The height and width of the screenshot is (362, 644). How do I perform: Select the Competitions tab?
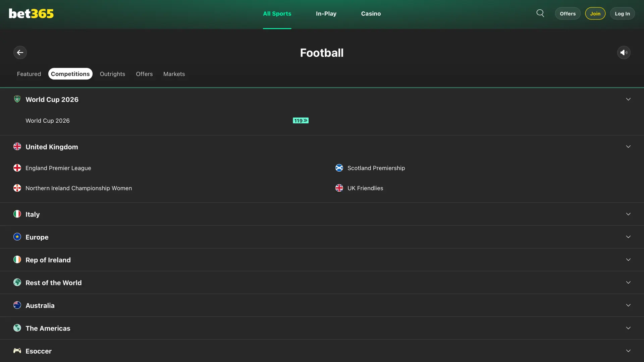click(x=70, y=74)
